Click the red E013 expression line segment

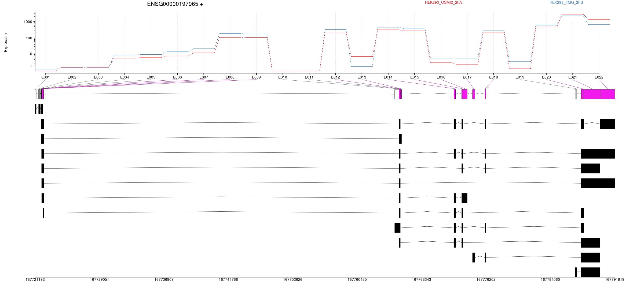[x=362, y=57]
